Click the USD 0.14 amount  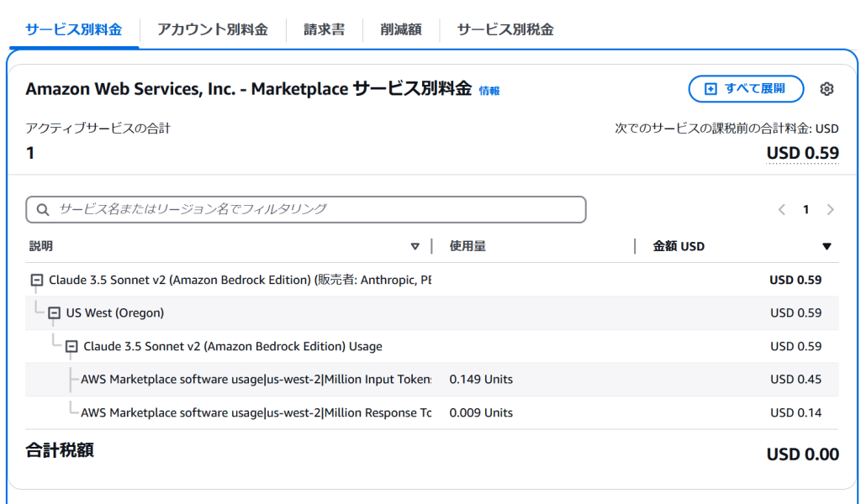pos(795,413)
